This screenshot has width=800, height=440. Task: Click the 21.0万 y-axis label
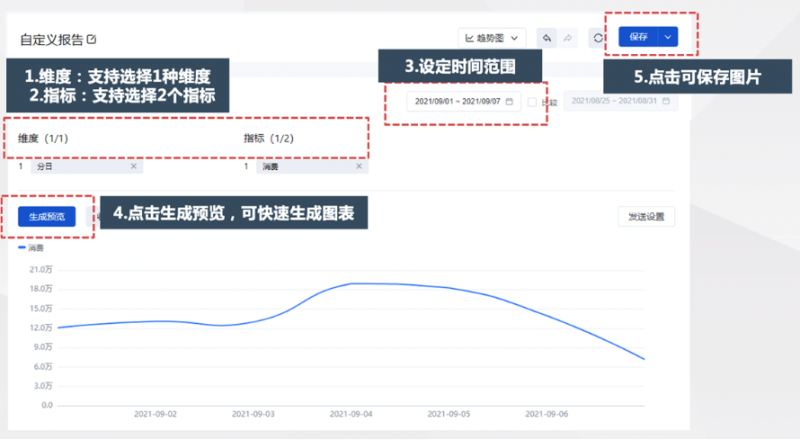(x=41, y=270)
